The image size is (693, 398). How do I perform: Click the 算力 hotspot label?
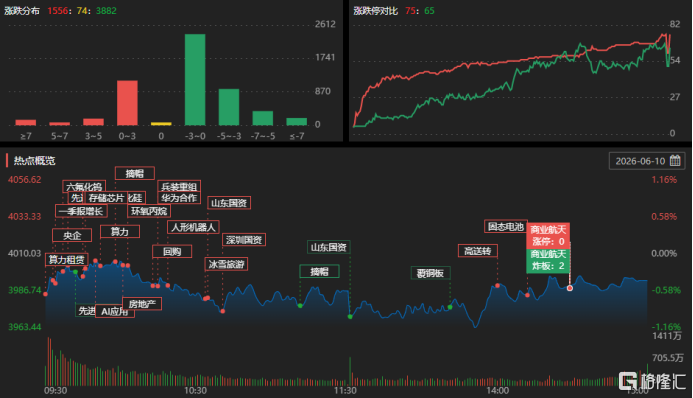[120, 231]
